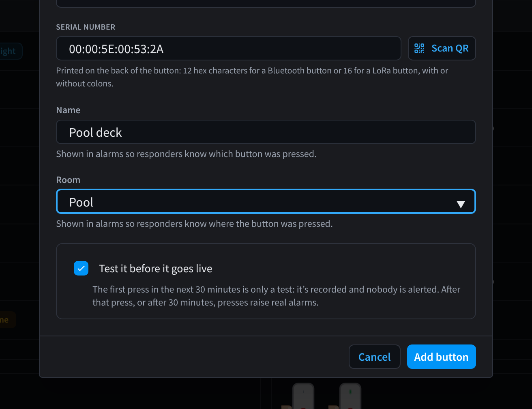Cancel the add button dialog
The height and width of the screenshot is (409, 532).
pos(375,357)
